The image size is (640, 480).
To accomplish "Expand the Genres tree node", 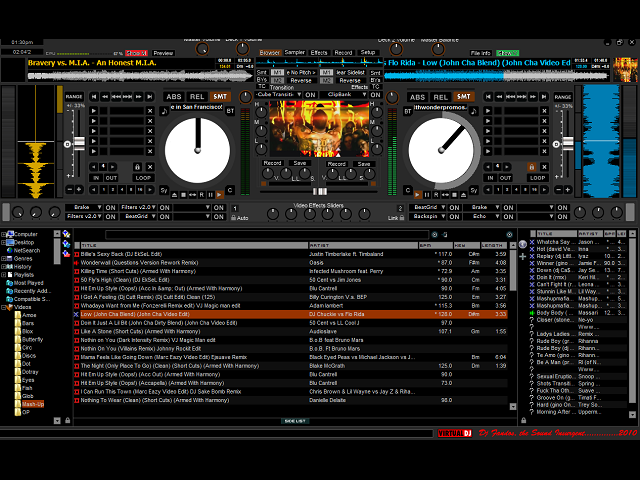I will tap(3, 259).
